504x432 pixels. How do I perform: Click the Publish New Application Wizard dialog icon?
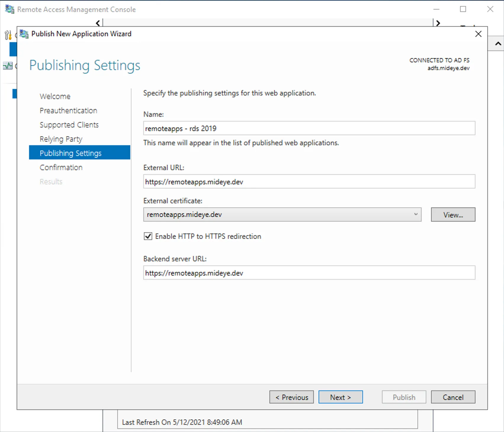pos(23,34)
